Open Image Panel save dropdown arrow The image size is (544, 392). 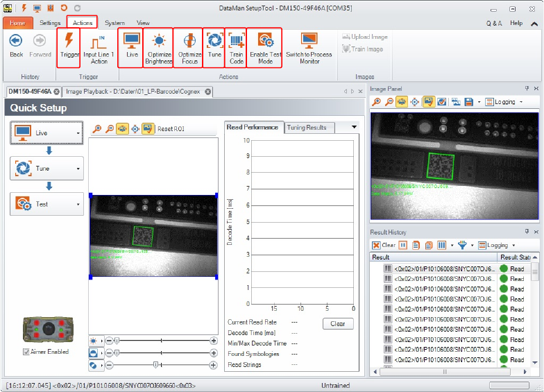(x=479, y=102)
